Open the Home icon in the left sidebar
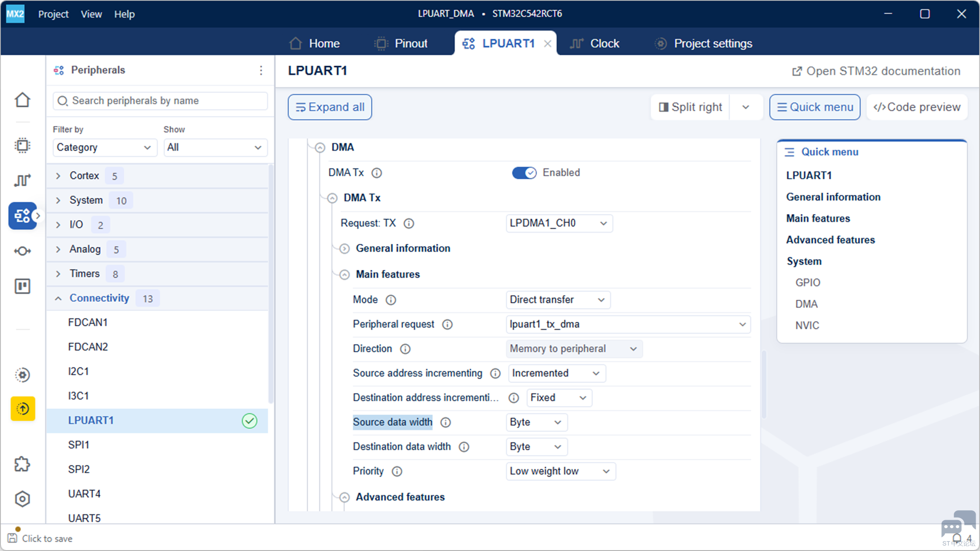Image resolution: width=980 pixels, height=551 pixels. pyautogui.click(x=23, y=100)
